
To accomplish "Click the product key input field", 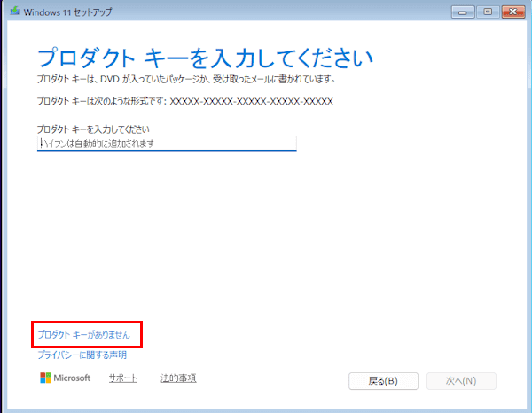I will (167, 144).
